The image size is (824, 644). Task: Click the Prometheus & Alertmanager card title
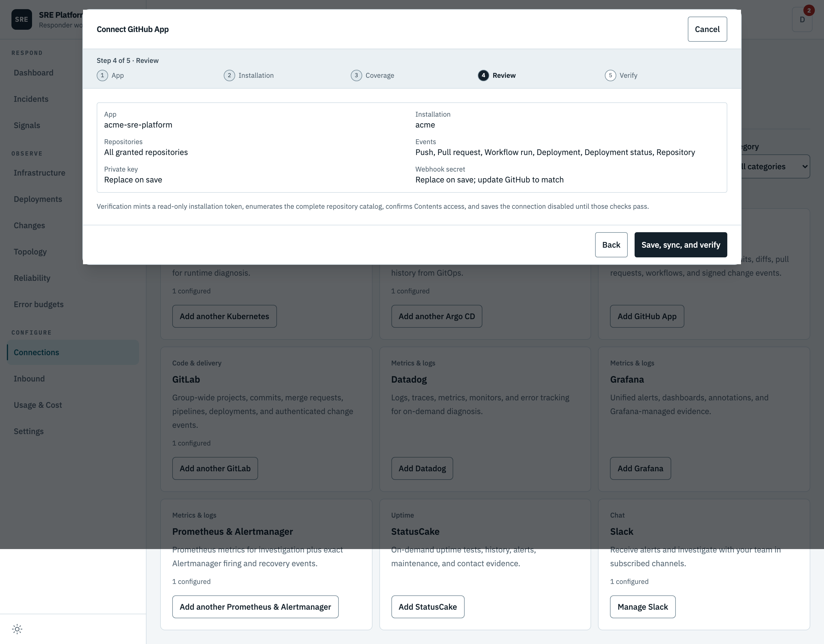[232, 532]
